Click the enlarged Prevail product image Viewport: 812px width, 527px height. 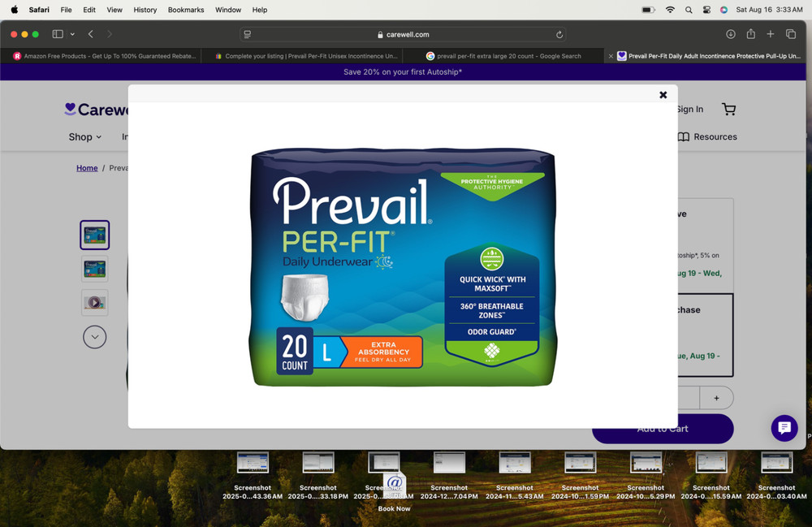coord(403,266)
